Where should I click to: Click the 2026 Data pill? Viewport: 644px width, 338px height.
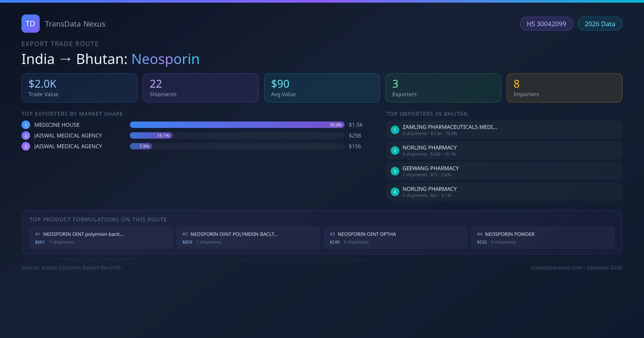pyautogui.click(x=600, y=24)
